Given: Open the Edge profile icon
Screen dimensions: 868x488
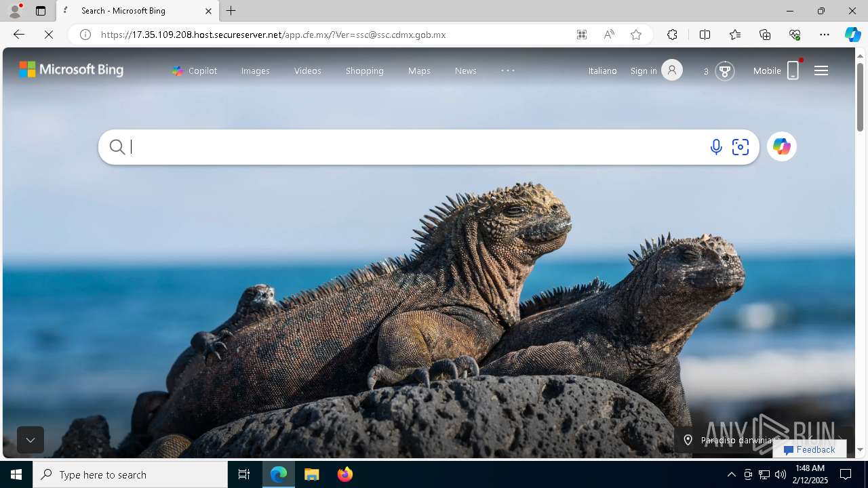Looking at the screenshot, I should (x=15, y=11).
